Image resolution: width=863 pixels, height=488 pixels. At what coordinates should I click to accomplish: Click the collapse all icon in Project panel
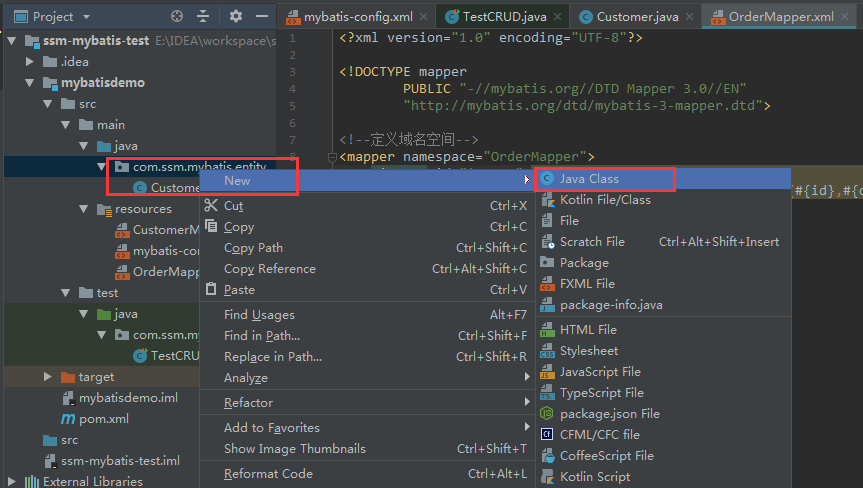[203, 17]
